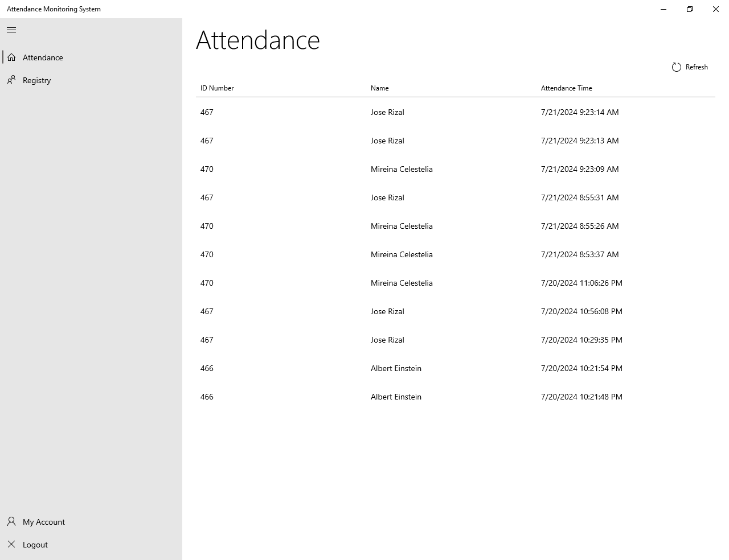Click the circular Refresh arrow icon

point(677,67)
